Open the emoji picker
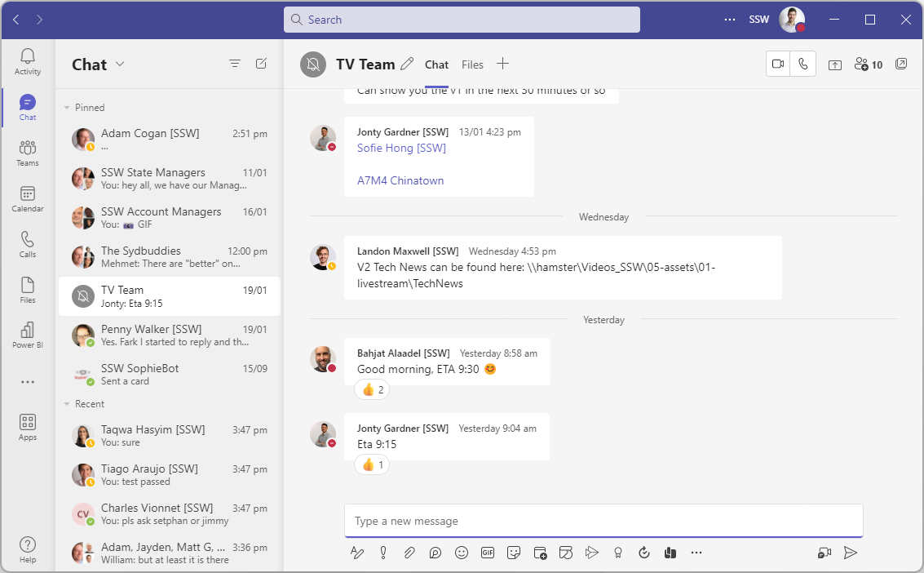 point(462,553)
